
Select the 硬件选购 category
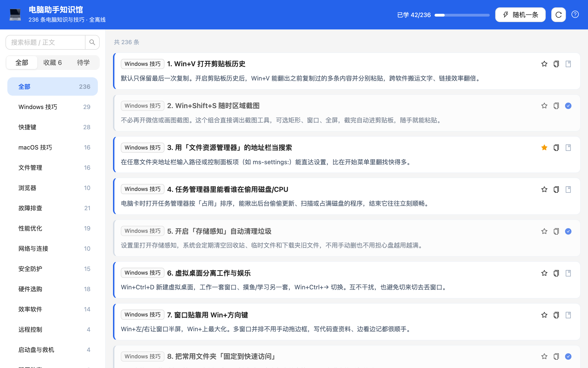click(x=52, y=289)
